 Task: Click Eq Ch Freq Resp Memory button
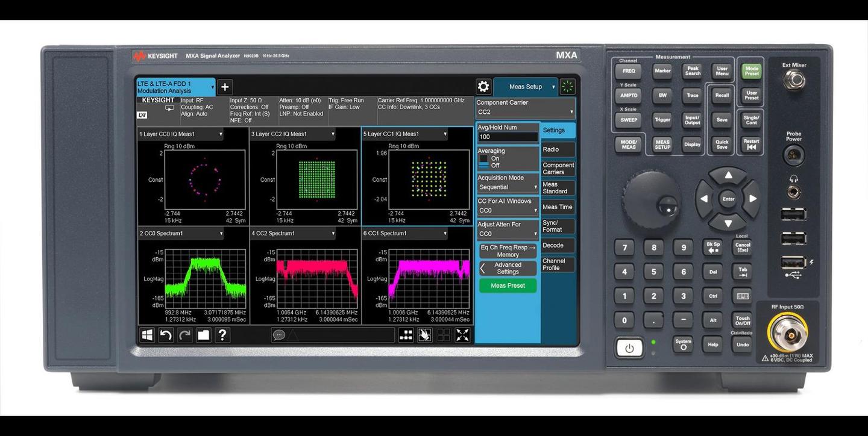pyautogui.click(x=507, y=251)
